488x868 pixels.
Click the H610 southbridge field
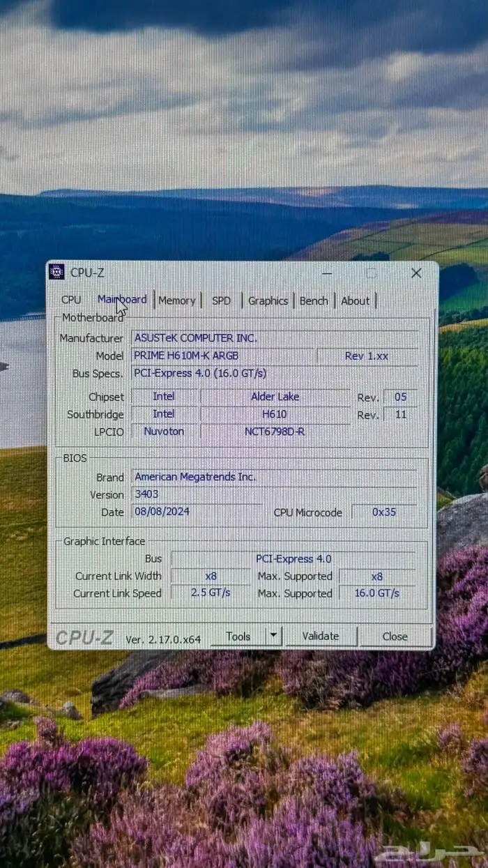275,413
